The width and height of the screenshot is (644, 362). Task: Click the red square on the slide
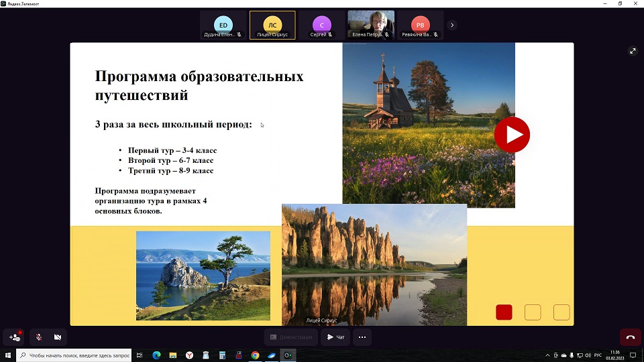(504, 312)
